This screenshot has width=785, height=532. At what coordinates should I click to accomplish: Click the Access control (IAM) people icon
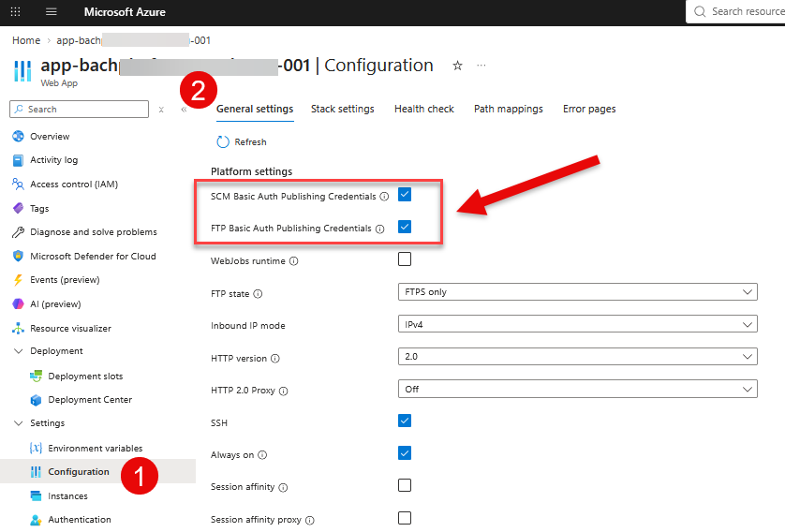point(18,185)
